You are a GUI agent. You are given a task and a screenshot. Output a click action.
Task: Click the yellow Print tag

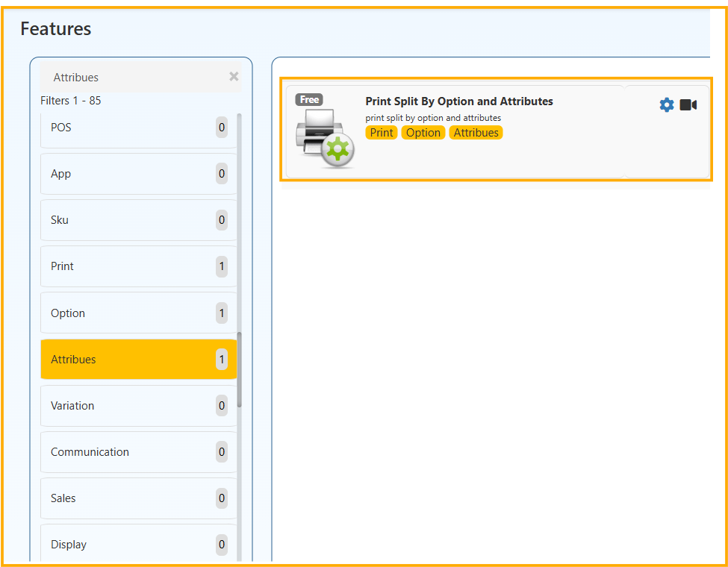382,133
